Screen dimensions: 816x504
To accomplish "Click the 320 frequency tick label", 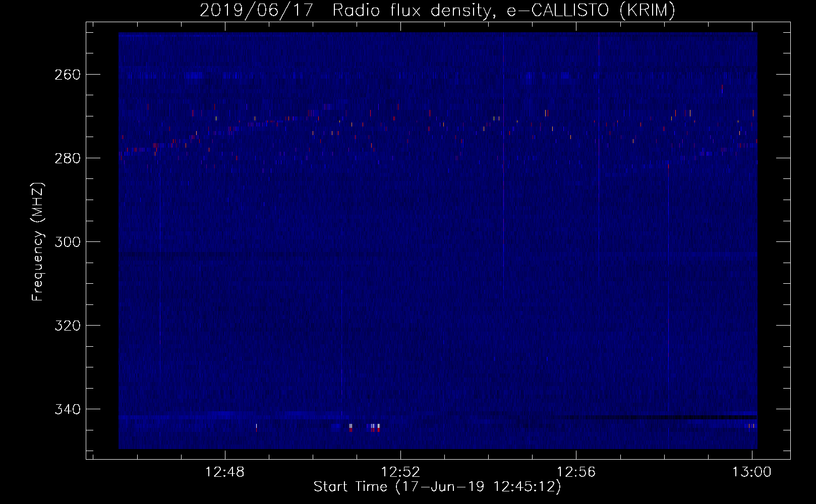I will [68, 326].
